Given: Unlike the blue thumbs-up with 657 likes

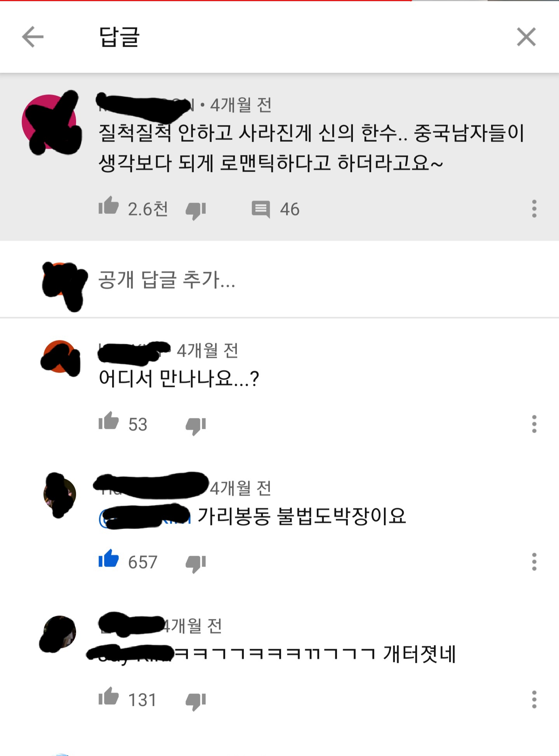Looking at the screenshot, I should click(108, 559).
